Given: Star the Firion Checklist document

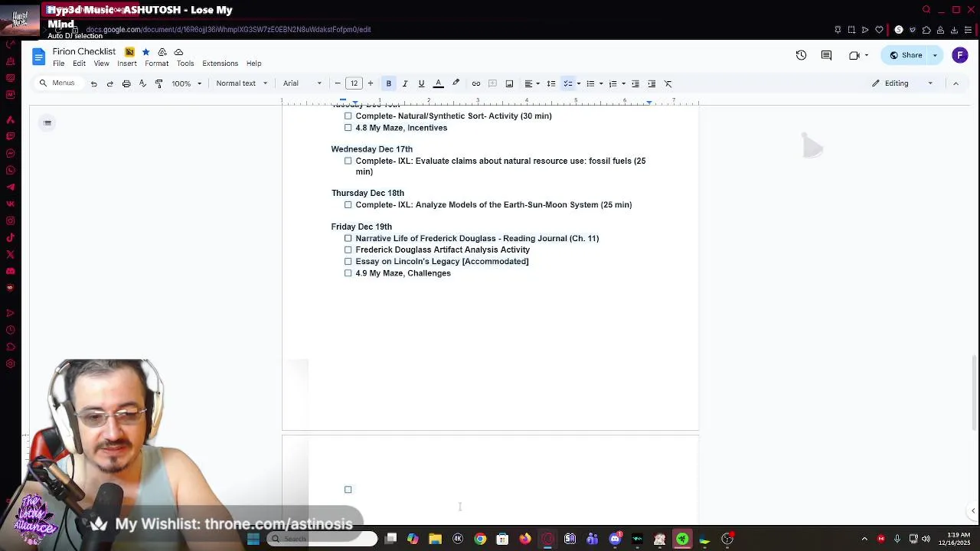Looking at the screenshot, I should pos(145,52).
